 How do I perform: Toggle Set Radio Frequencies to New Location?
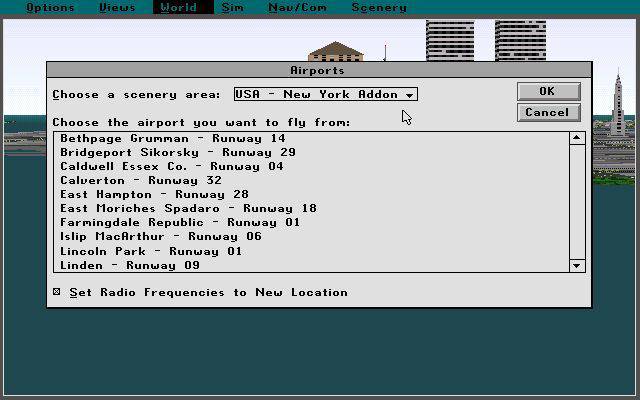tap(57, 293)
